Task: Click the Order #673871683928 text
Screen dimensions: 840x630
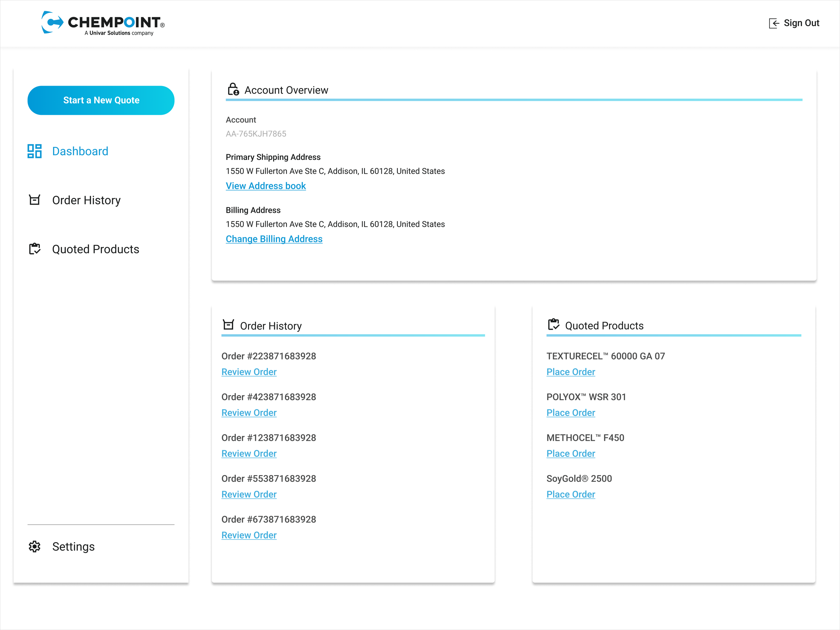Action: point(269,519)
